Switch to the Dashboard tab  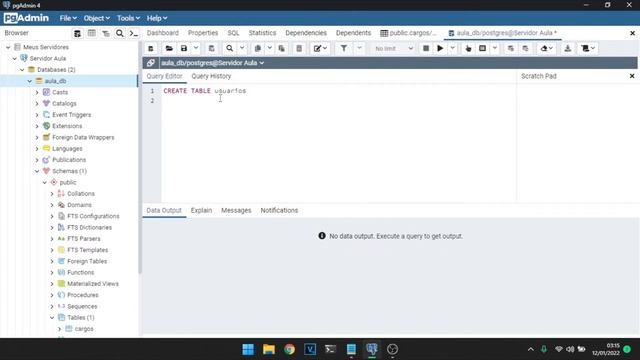162,33
